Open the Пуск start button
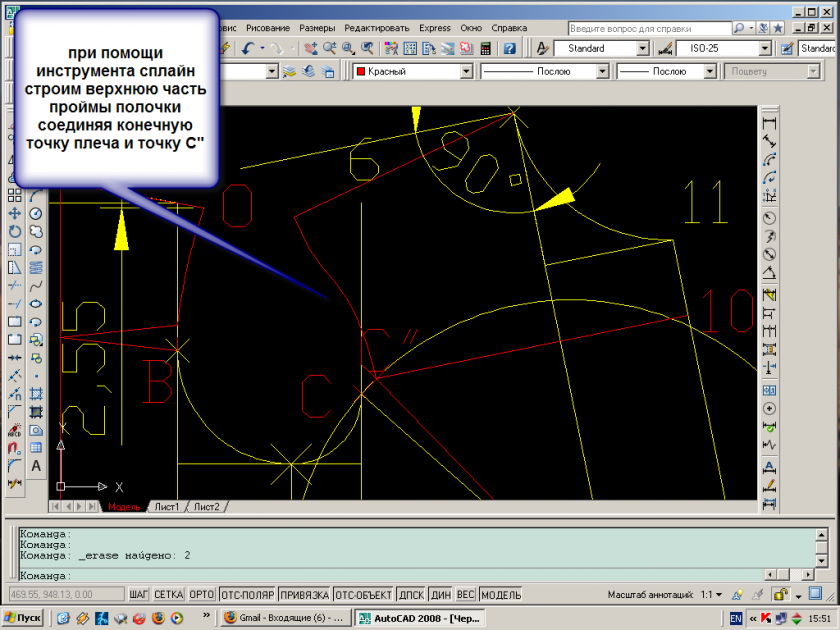The height and width of the screenshot is (630, 840). click(x=23, y=618)
